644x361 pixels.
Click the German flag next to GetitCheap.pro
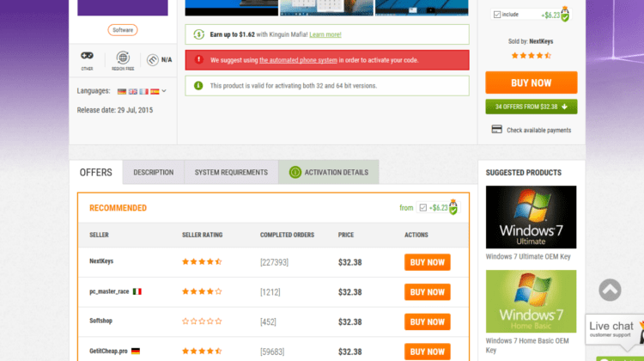click(x=136, y=352)
